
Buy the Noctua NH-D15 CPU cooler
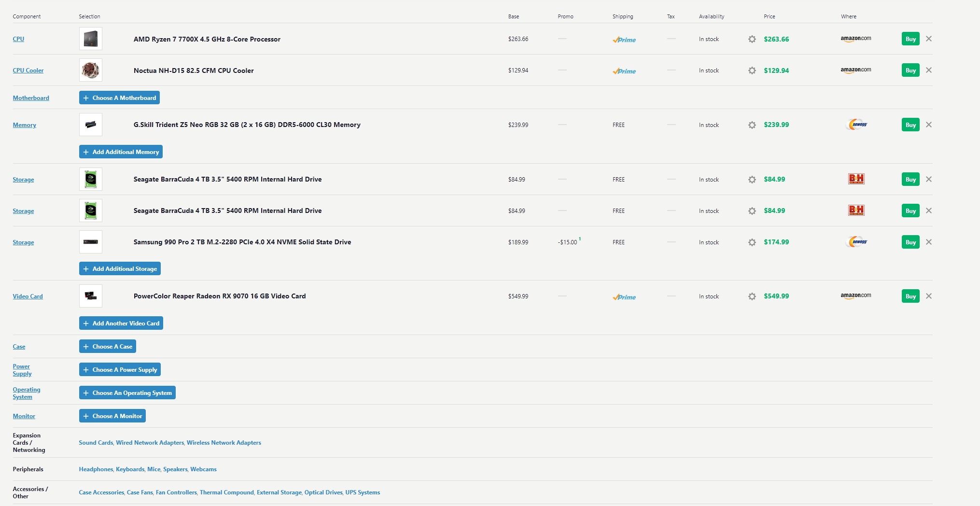click(x=910, y=70)
